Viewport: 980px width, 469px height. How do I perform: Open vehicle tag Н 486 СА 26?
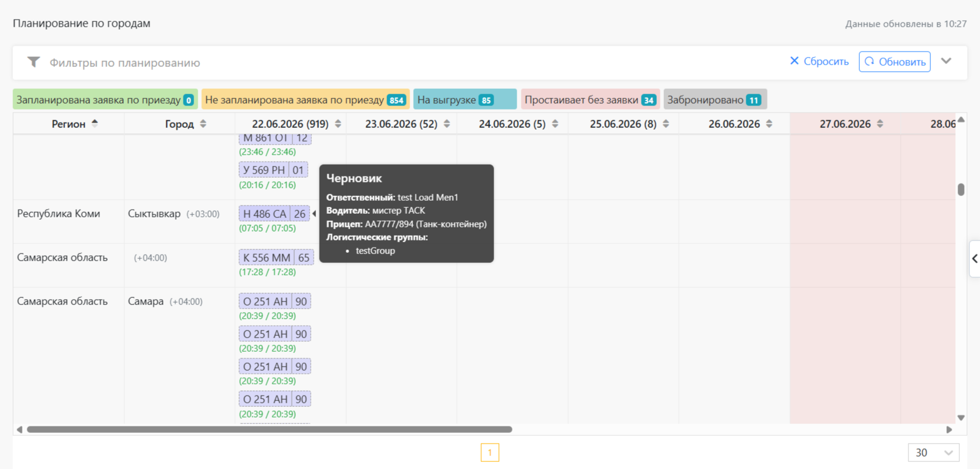[274, 214]
